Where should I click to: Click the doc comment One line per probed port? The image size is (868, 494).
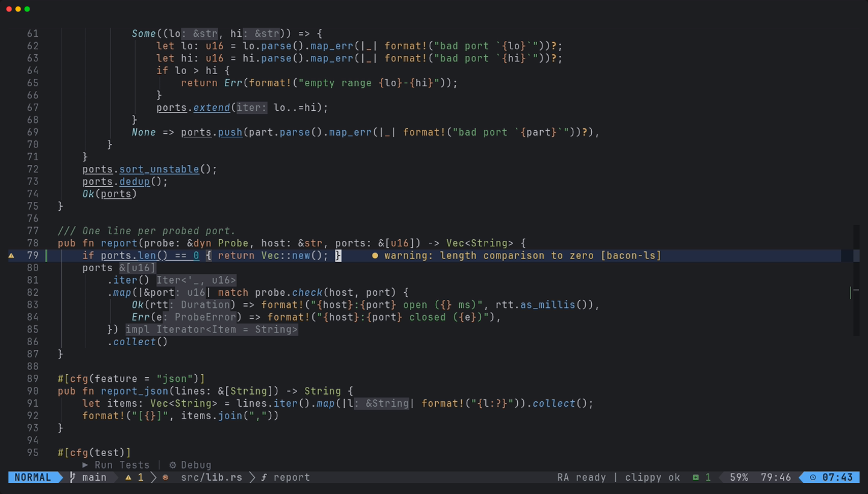pyautogui.click(x=146, y=231)
